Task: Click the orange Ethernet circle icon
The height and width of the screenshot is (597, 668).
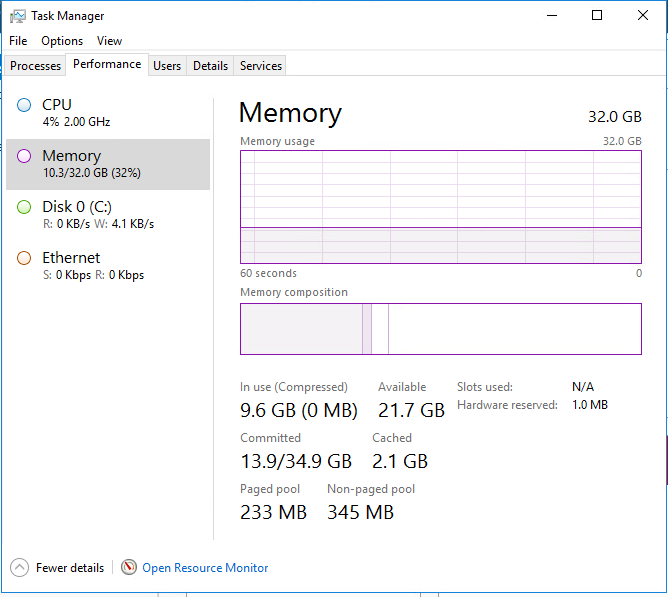Action: pyautogui.click(x=24, y=258)
